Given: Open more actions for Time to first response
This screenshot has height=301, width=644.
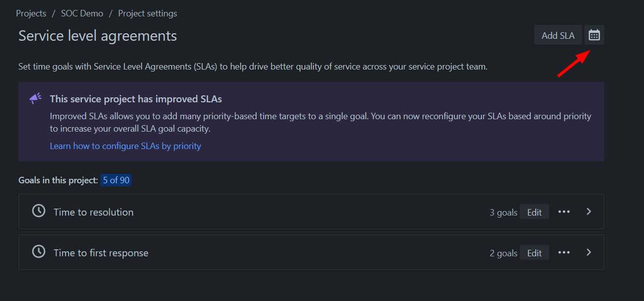Looking at the screenshot, I should point(564,252).
